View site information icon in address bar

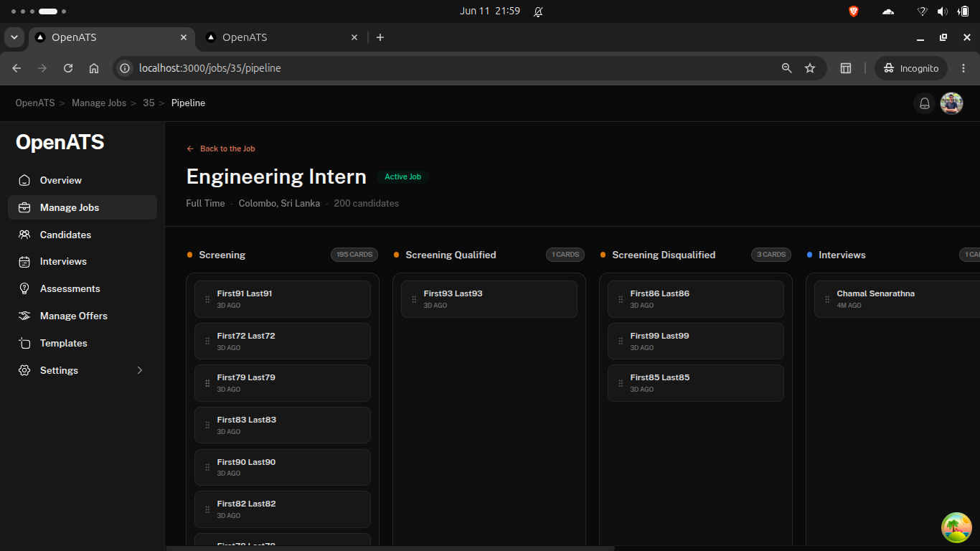point(125,68)
